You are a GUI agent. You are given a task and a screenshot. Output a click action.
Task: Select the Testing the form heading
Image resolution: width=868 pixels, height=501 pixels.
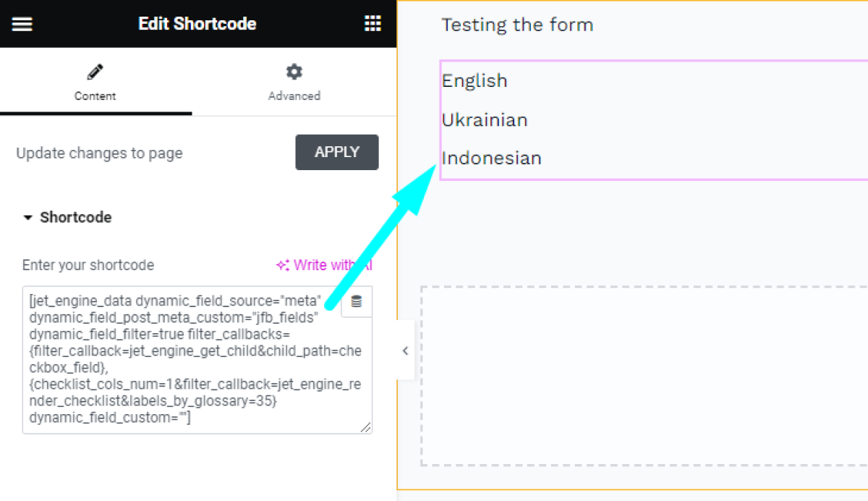pyautogui.click(x=517, y=24)
